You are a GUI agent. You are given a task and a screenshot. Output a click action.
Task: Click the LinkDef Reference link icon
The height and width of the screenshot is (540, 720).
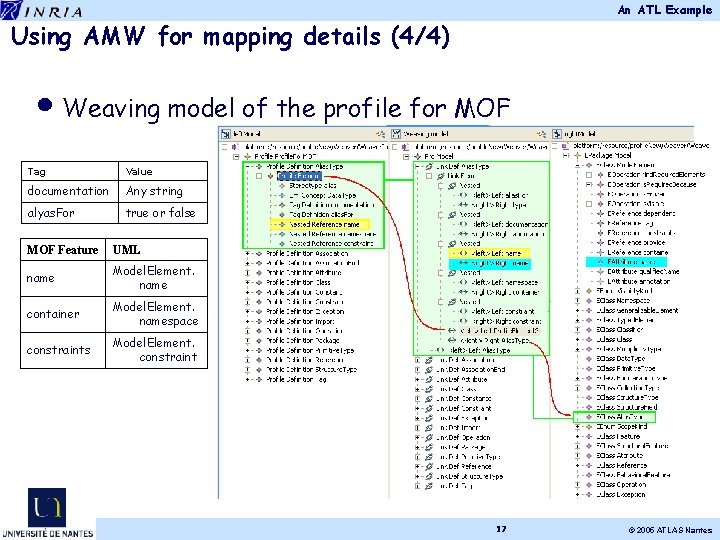[x=428, y=466]
